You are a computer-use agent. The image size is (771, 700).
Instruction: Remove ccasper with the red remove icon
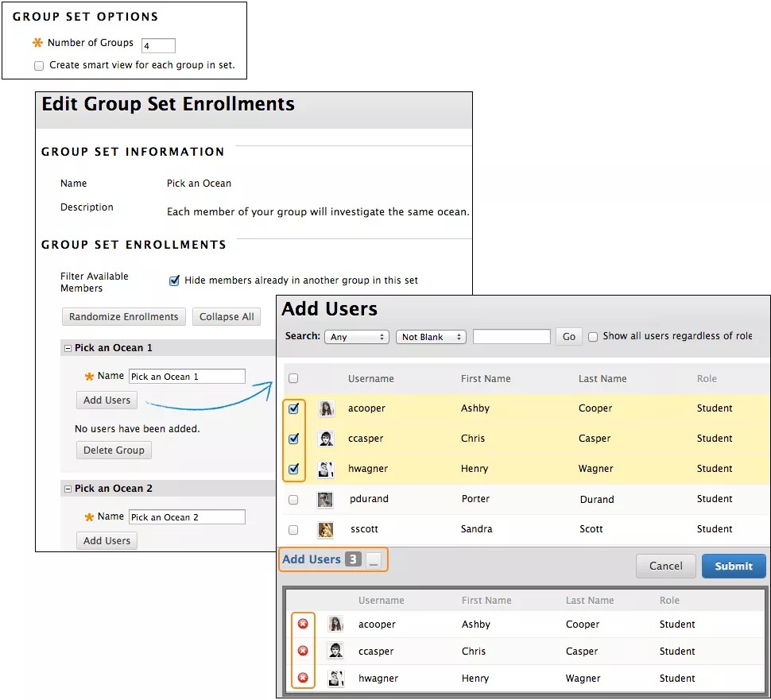pyautogui.click(x=303, y=652)
